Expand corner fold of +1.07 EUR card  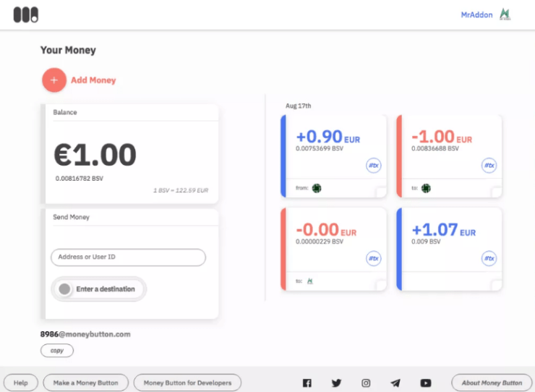click(x=496, y=285)
